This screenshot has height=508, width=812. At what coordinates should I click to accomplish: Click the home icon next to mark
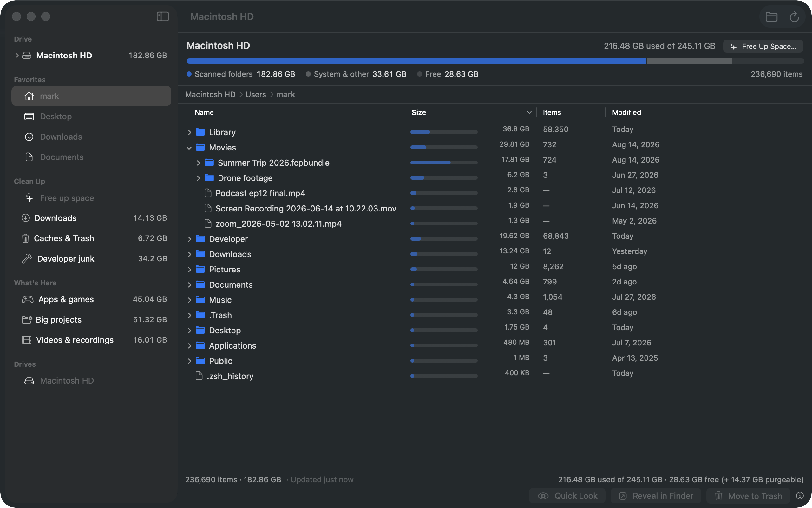point(29,96)
